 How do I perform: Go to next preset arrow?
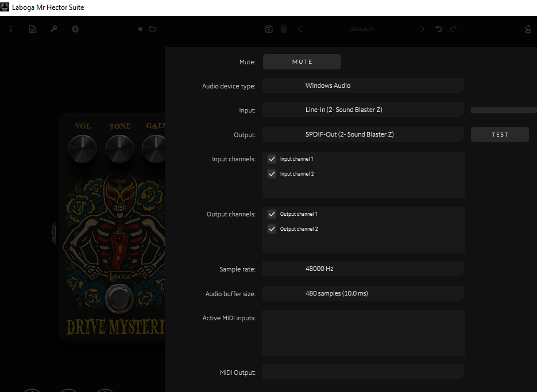[422, 29]
